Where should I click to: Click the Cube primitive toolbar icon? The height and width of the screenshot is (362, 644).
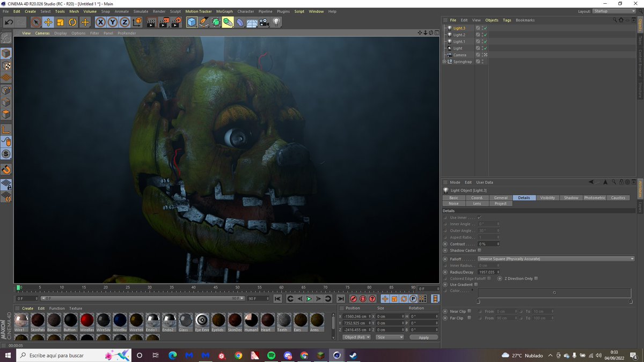tap(192, 21)
